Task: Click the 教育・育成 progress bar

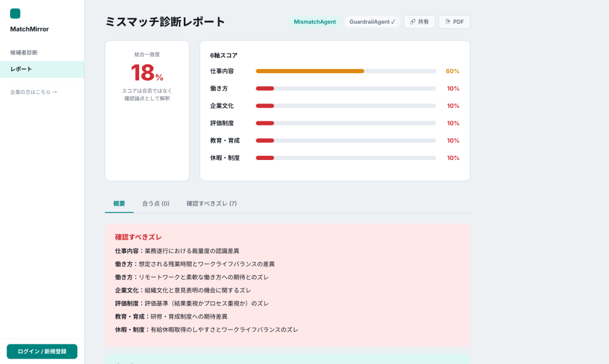Action: [346, 140]
